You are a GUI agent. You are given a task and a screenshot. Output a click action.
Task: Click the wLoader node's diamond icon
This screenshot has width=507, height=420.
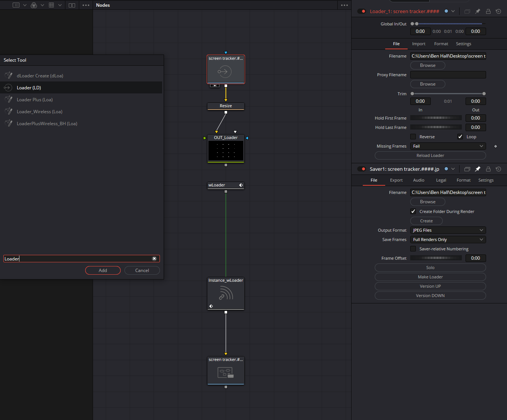(241, 185)
